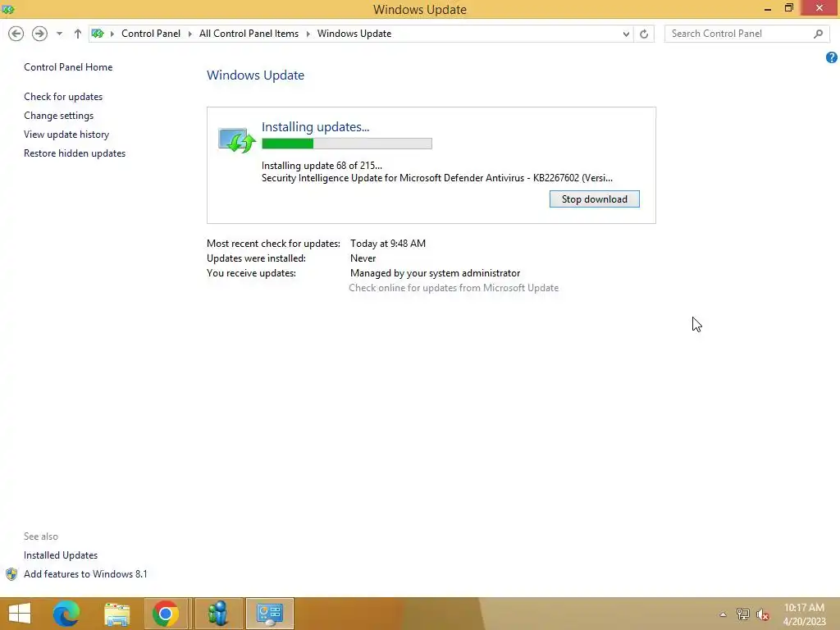Click the installing updates progress bar
The height and width of the screenshot is (630, 840).
click(347, 144)
